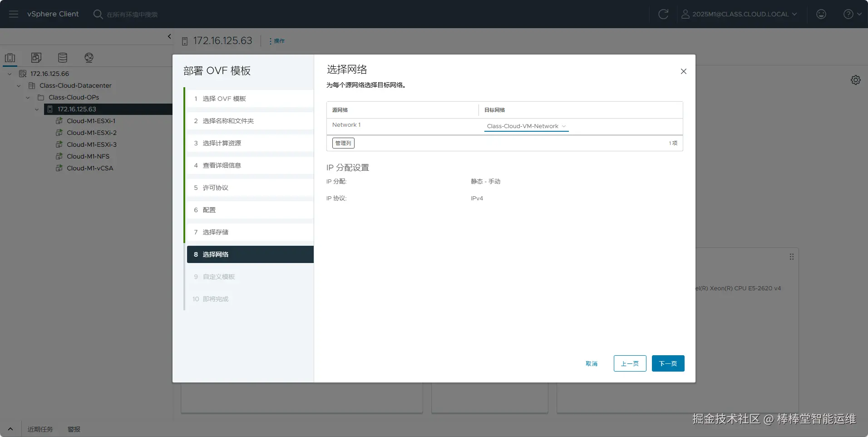Screen dimensions: 868x437
Task: Select Cloud-M1-ESXi-3 in the inventory tree
Action: 92,144
